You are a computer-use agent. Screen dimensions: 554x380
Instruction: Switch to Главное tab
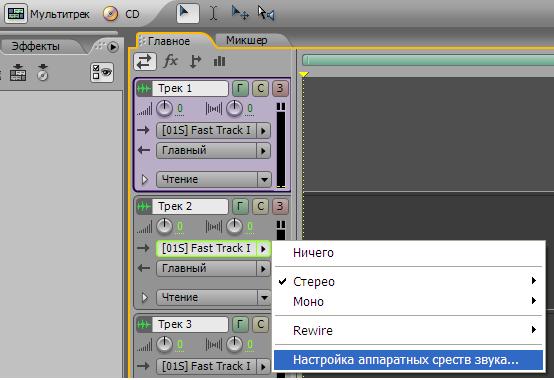(169, 41)
